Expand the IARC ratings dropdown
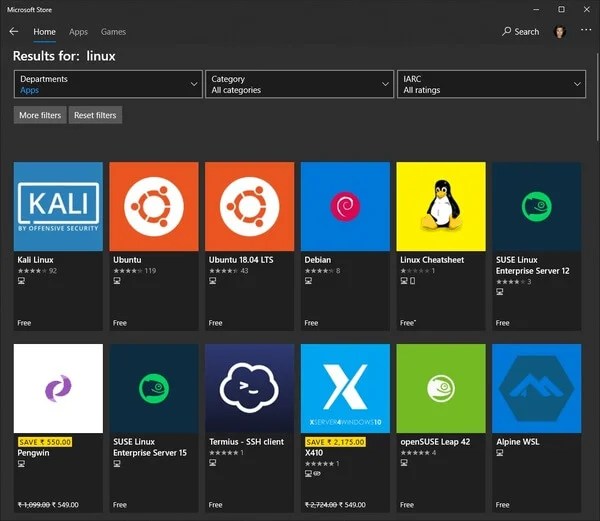The width and height of the screenshot is (600, 521). [x=491, y=84]
